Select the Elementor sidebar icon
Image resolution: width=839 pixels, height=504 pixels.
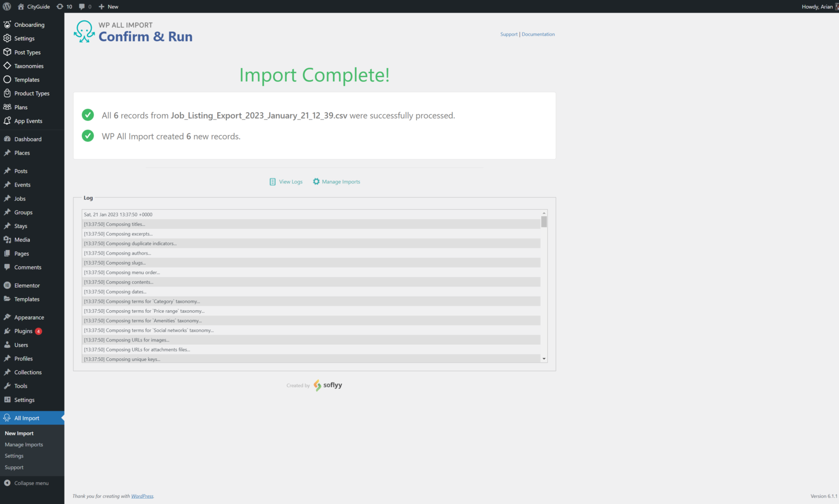click(x=7, y=285)
